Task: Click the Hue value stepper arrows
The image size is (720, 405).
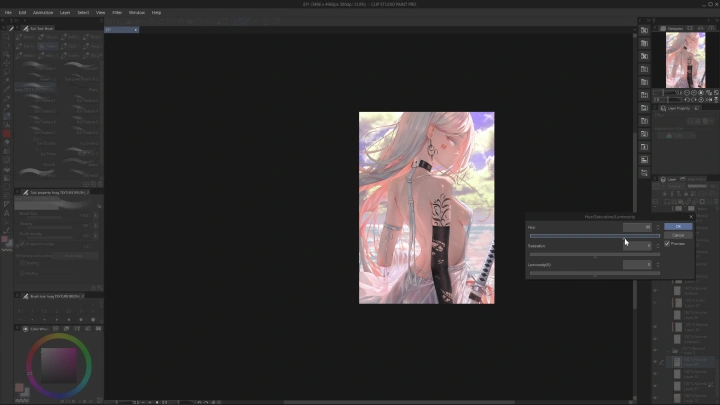Action: click(658, 227)
